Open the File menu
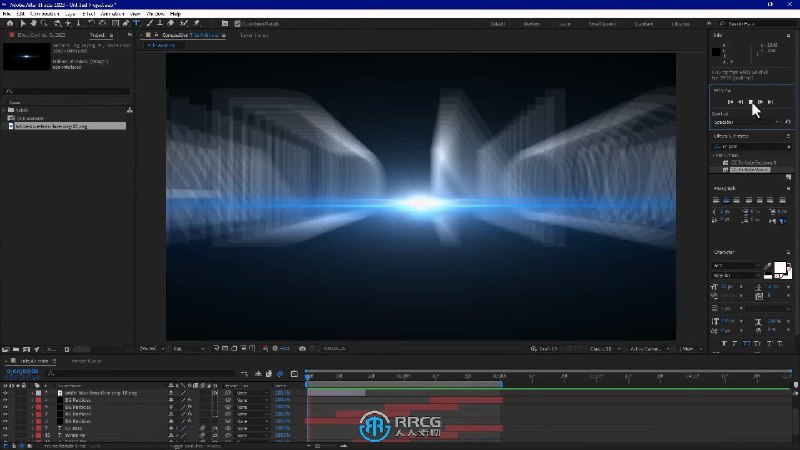The height and width of the screenshot is (450, 800). pos(7,14)
